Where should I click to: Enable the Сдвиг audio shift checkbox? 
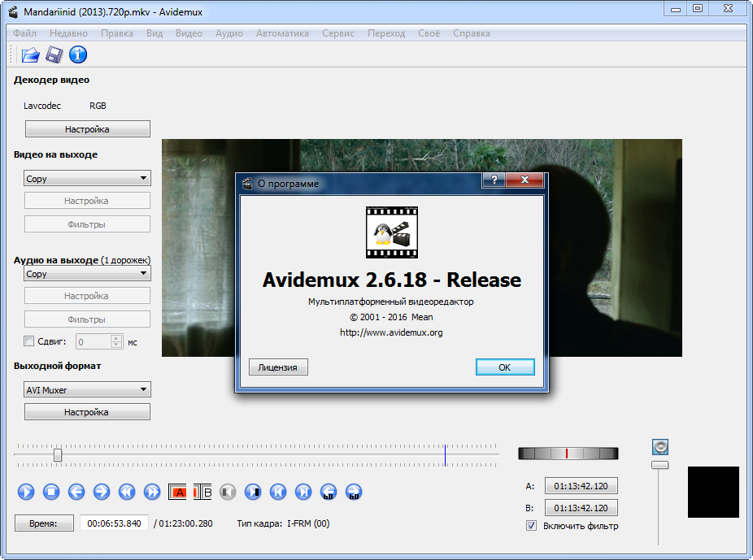pos(29,341)
